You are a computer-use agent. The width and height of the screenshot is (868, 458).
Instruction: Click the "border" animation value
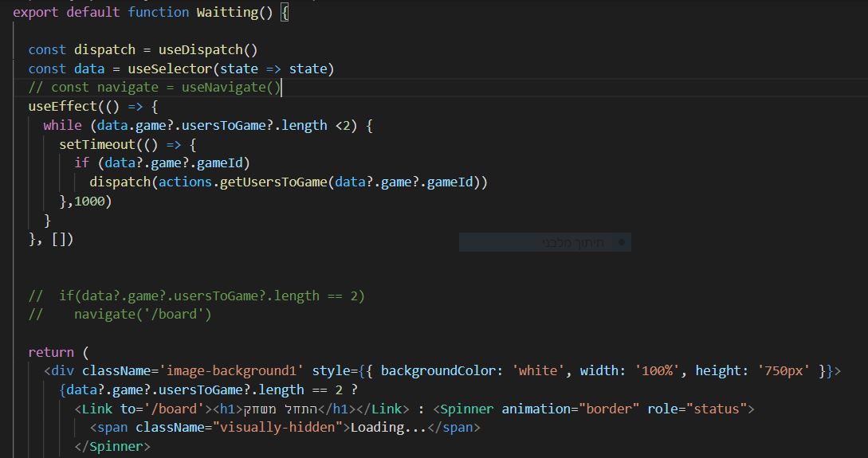pyautogui.click(x=609, y=409)
